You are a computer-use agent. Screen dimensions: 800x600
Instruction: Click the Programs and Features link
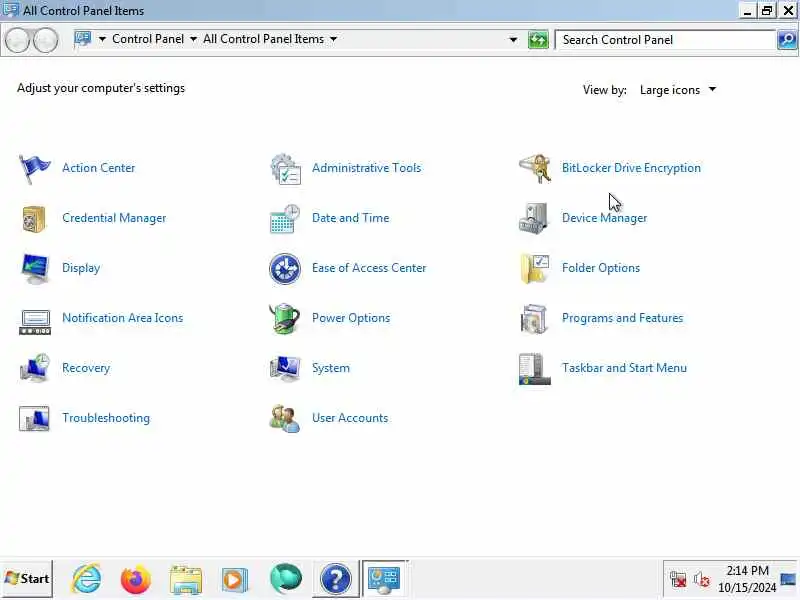click(622, 318)
